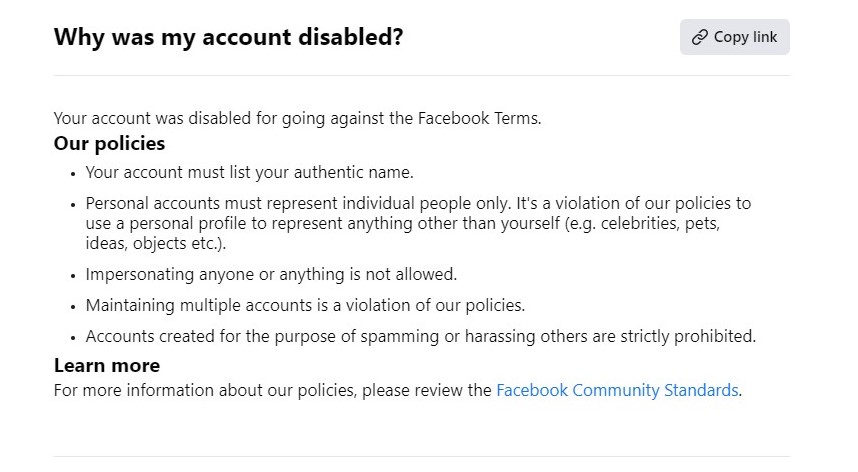Click the "Learn more" subheading
858x472 pixels.
click(x=106, y=365)
